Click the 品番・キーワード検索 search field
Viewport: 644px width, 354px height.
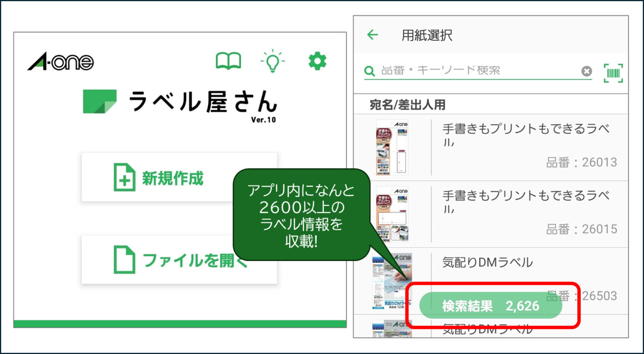478,71
